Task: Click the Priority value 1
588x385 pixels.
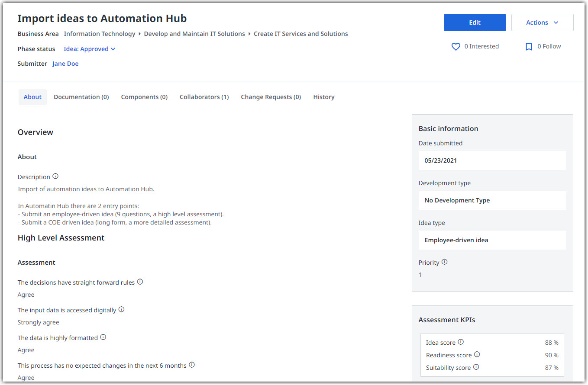Action: coord(420,275)
